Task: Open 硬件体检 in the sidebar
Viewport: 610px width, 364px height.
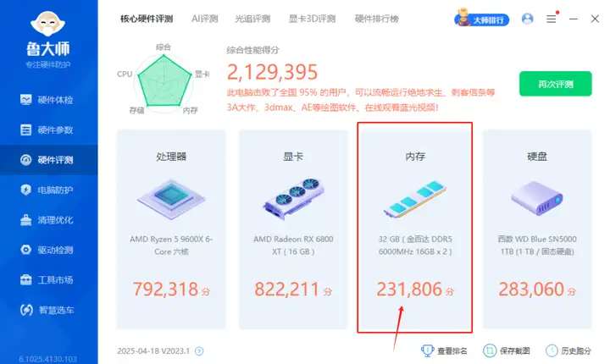Action: (47, 100)
